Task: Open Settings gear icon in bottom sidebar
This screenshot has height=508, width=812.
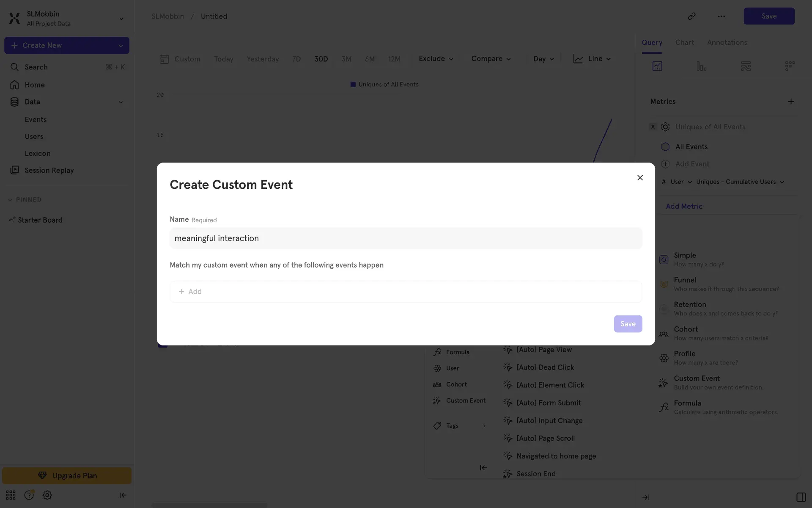Action: pos(47,495)
